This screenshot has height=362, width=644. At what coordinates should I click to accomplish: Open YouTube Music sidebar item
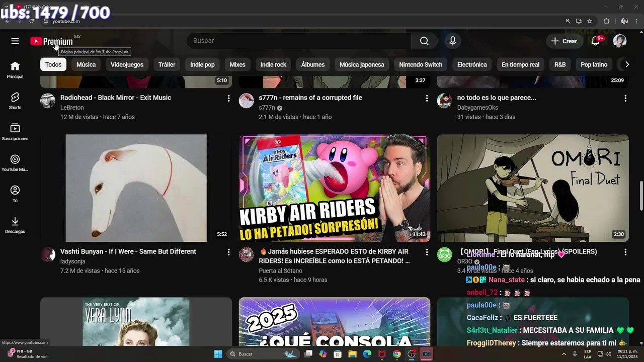point(15,162)
